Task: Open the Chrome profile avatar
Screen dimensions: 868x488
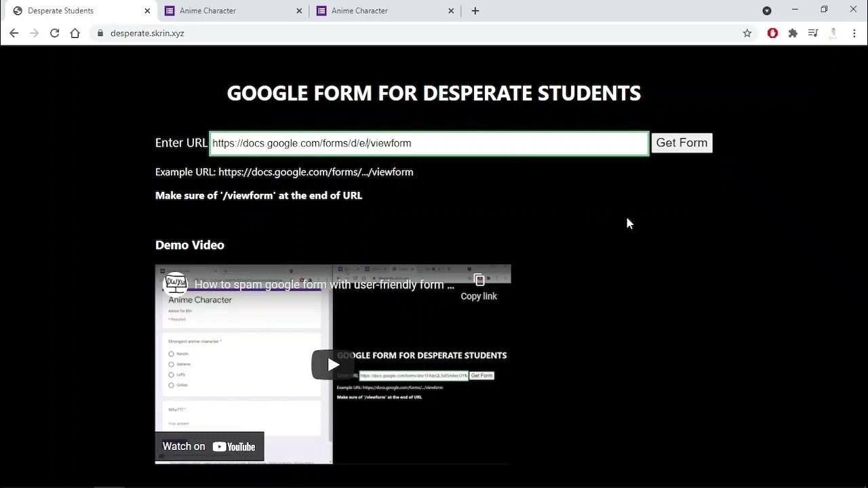Action: click(833, 33)
